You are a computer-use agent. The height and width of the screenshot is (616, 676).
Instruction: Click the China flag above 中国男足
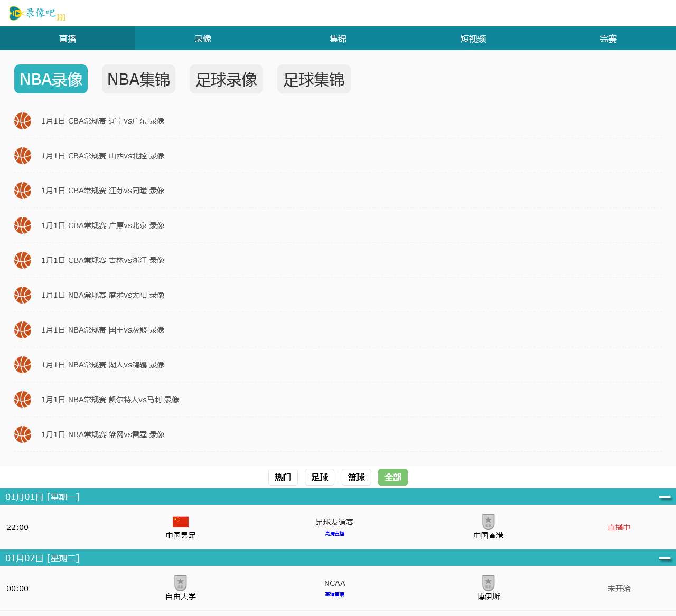pyautogui.click(x=181, y=522)
